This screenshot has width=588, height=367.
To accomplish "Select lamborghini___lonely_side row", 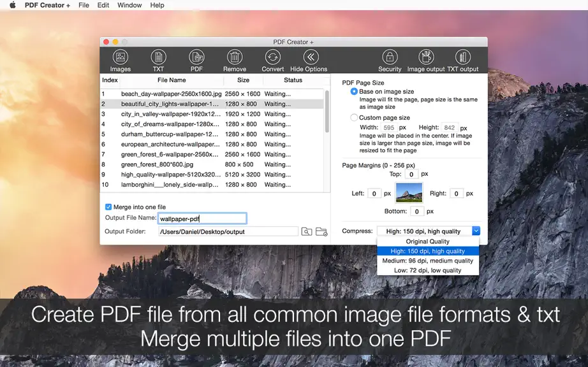I will click(212, 185).
